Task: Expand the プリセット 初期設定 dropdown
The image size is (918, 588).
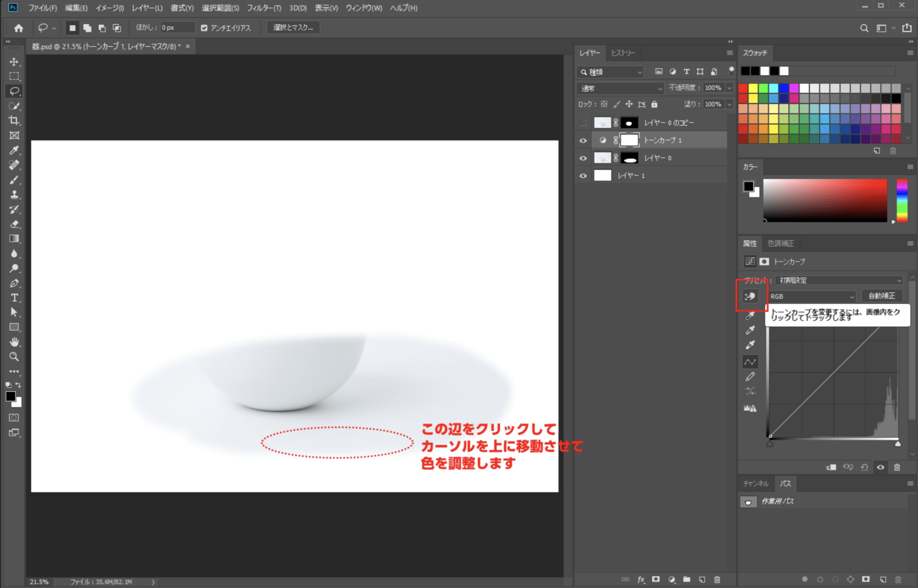Action: [839, 281]
